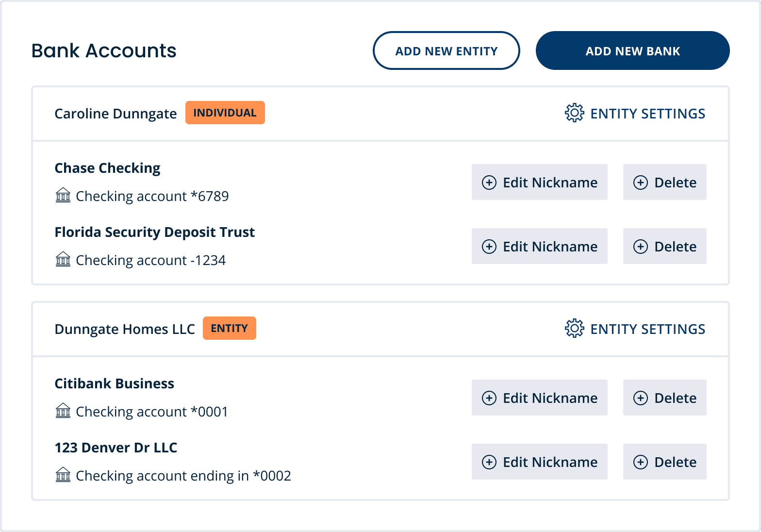
Task: Click the gear icon for Caroline Dunngate entity
Action: coord(575,113)
